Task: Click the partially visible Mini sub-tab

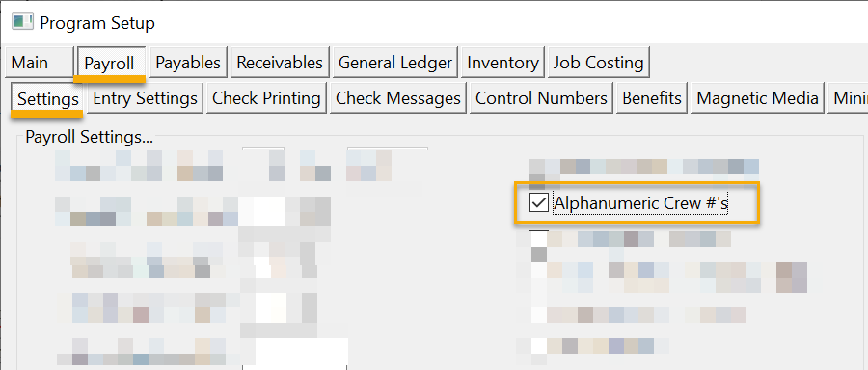Action: [848, 98]
